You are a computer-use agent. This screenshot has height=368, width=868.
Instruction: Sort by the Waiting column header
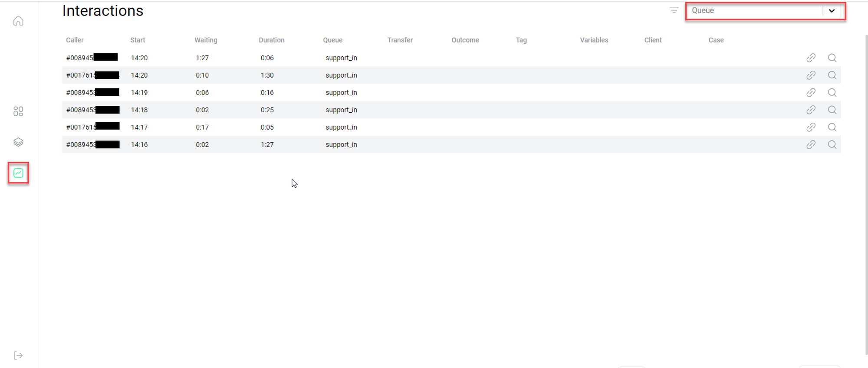[206, 40]
